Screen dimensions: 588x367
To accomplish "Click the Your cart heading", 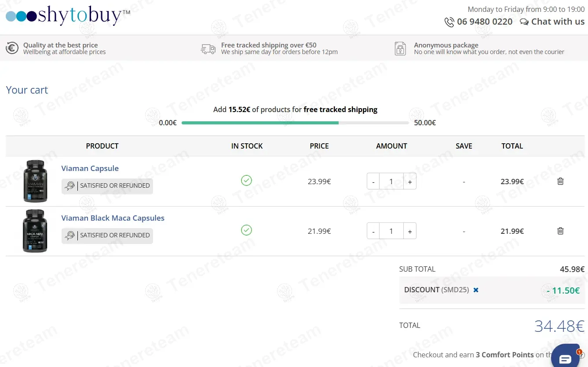I will 27,90.
